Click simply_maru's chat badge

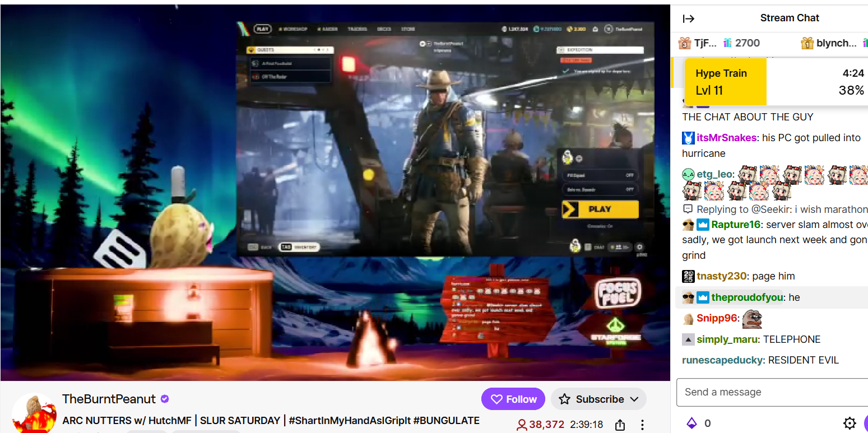click(688, 339)
